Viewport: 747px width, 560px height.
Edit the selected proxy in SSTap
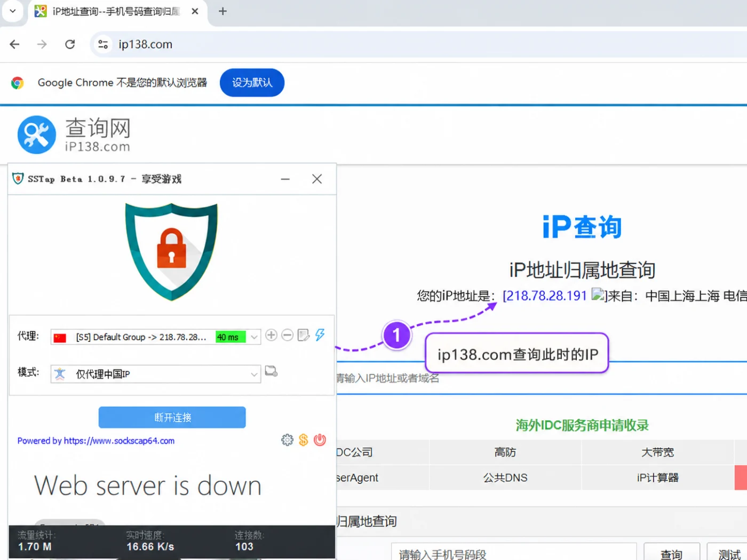(x=304, y=335)
